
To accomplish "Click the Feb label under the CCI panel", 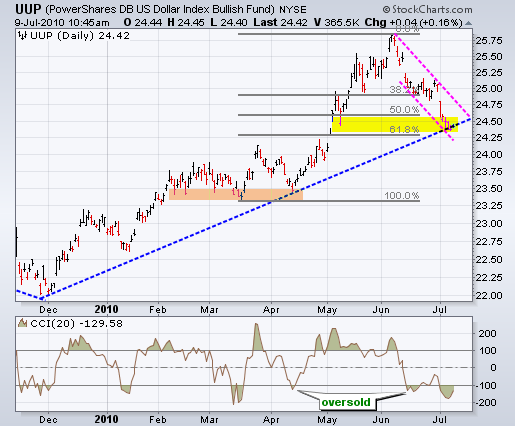I will point(158,419).
